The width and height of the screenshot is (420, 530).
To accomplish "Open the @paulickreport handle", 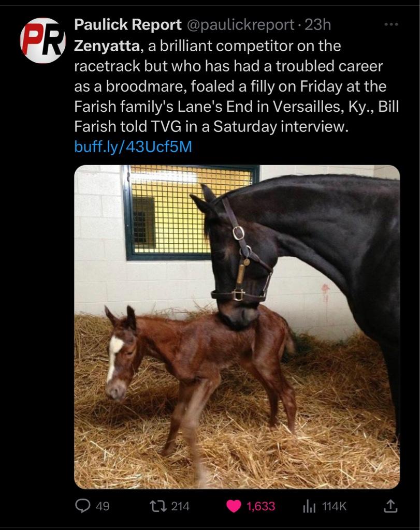I will click(240, 25).
